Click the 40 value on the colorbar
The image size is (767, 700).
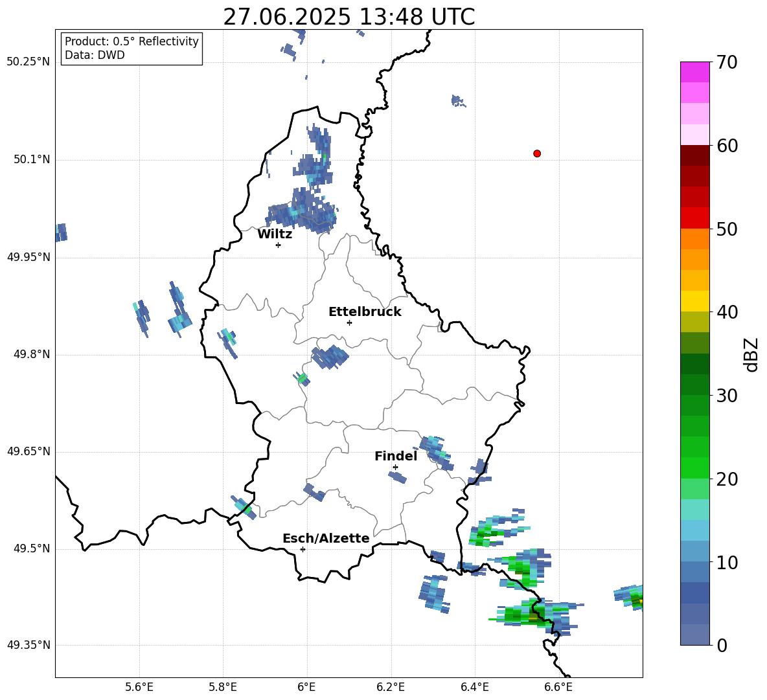(x=727, y=312)
